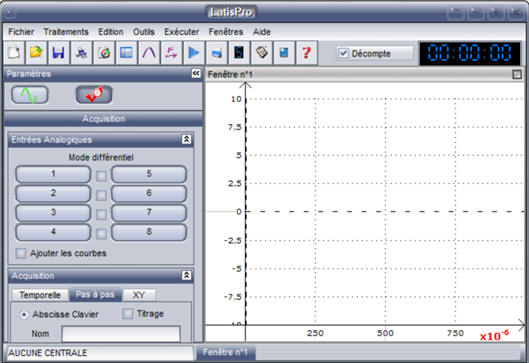Open help with the red question mark

point(306,53)
